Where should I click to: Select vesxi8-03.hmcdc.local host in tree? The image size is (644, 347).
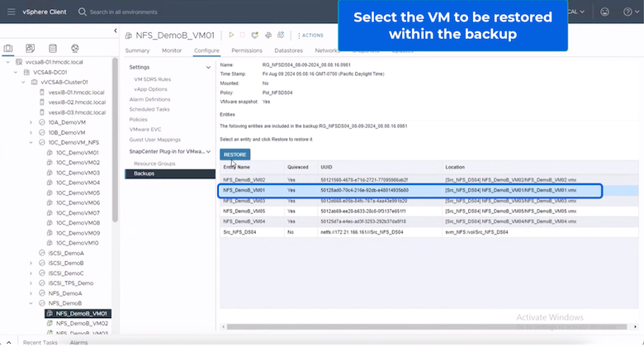pyautogui.click(x=77, y=112)
